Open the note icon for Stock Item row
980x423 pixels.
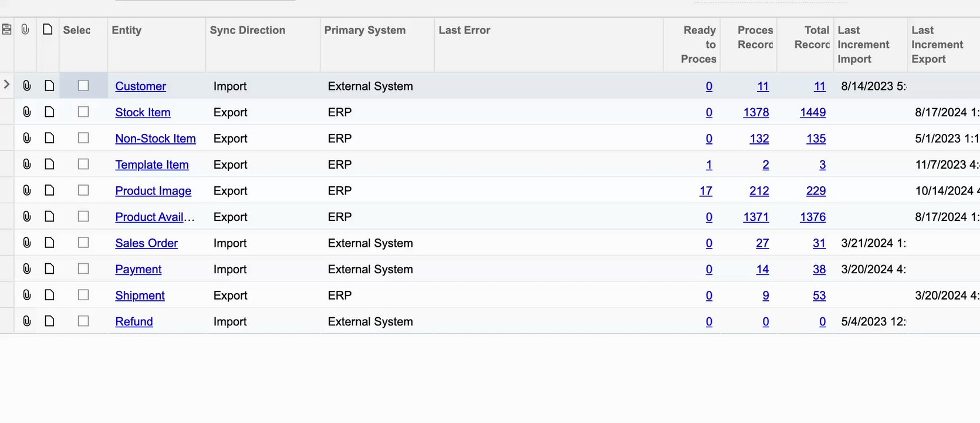[49, 112]
